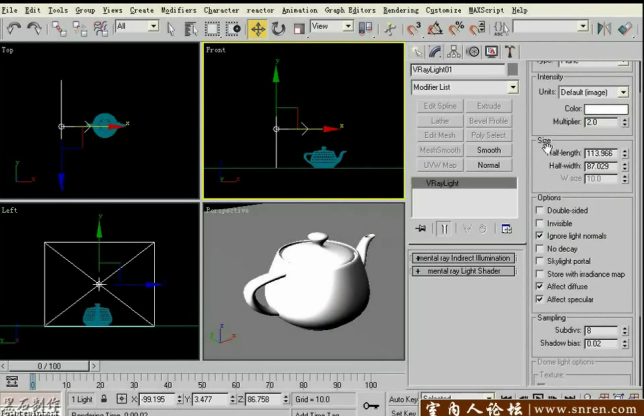Toggle Window/Crossing selection icon
644x416 pixels.
pyautogui.click(x=234, y=29)
